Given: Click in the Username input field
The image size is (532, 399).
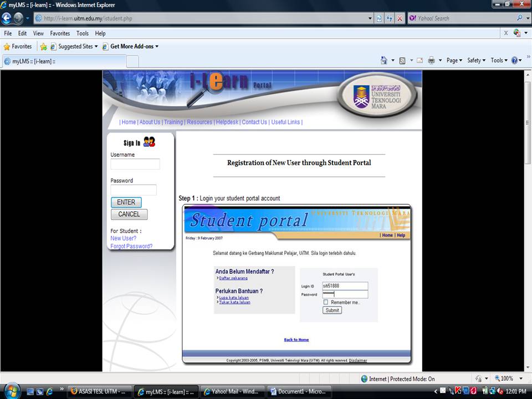Looking at the screenshot, I should [x=135, y=164].
